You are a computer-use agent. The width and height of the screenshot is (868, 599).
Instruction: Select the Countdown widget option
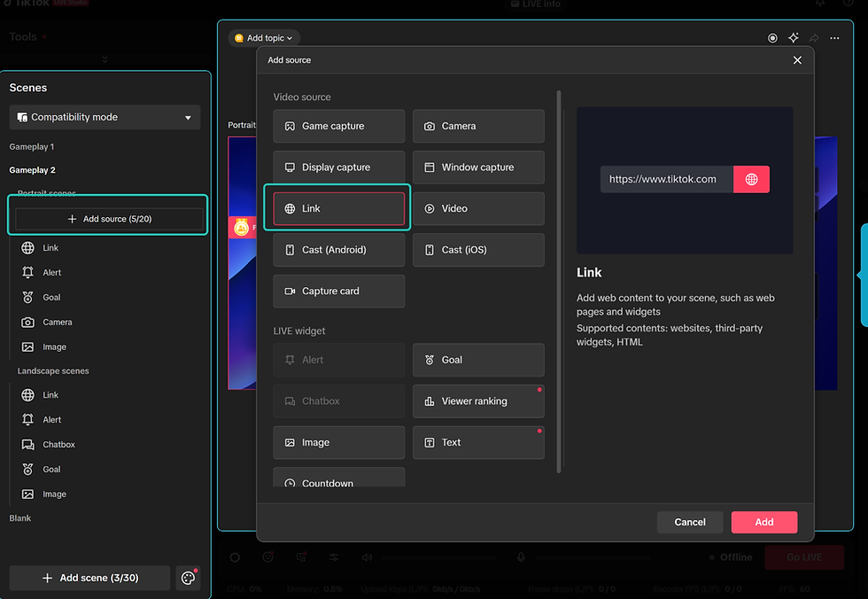point(338,478)
